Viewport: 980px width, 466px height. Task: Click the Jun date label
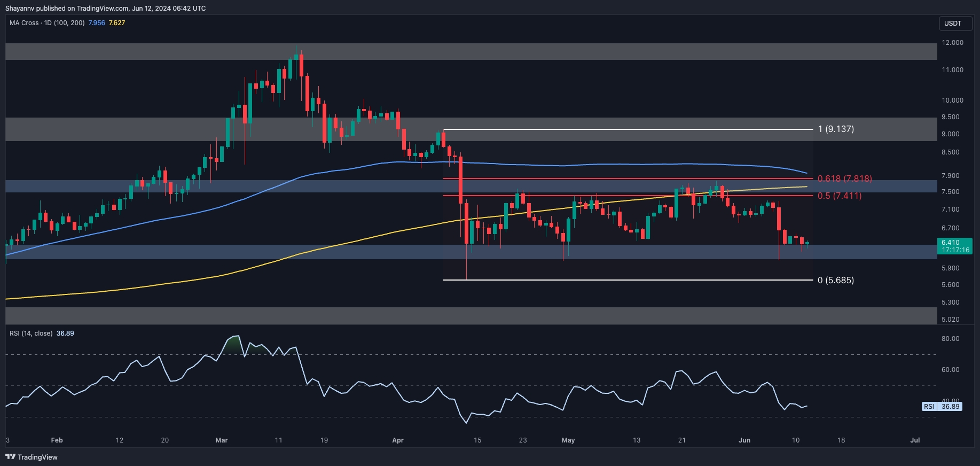[x=744, y=440]
